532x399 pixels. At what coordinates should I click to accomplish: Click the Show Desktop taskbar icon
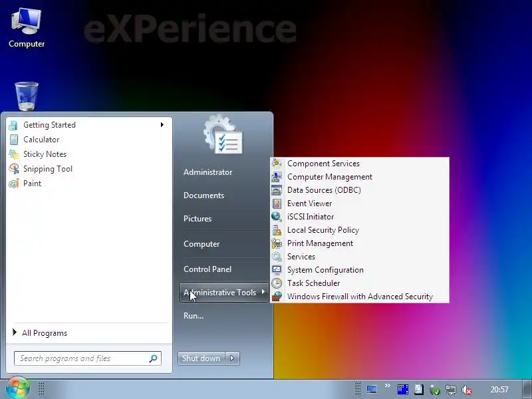click(372, 390)
